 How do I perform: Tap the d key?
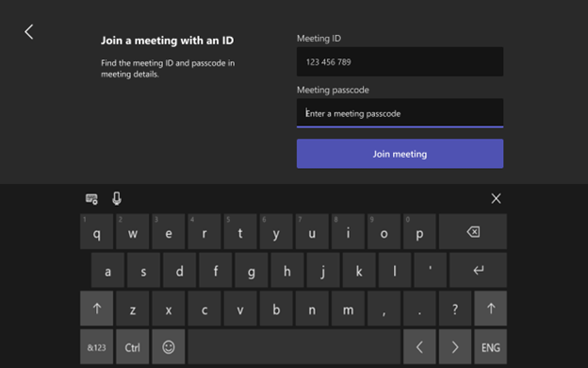[x=180, y=270]
